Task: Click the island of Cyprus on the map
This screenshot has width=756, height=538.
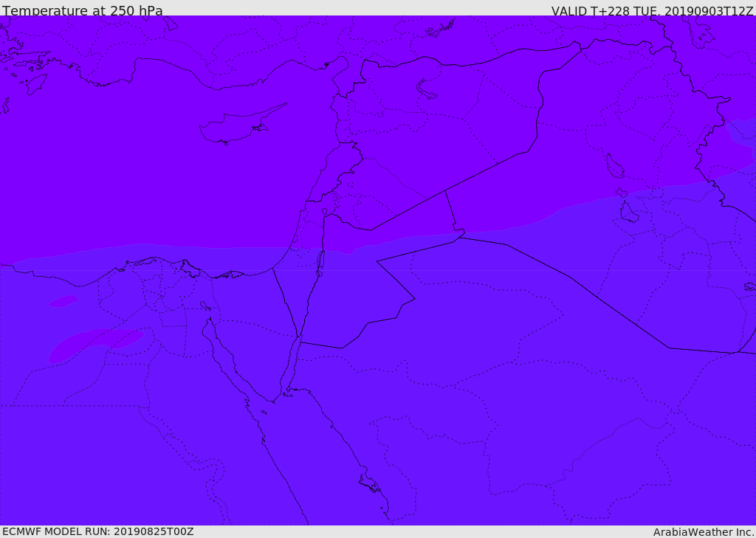Action: (242, 124)
